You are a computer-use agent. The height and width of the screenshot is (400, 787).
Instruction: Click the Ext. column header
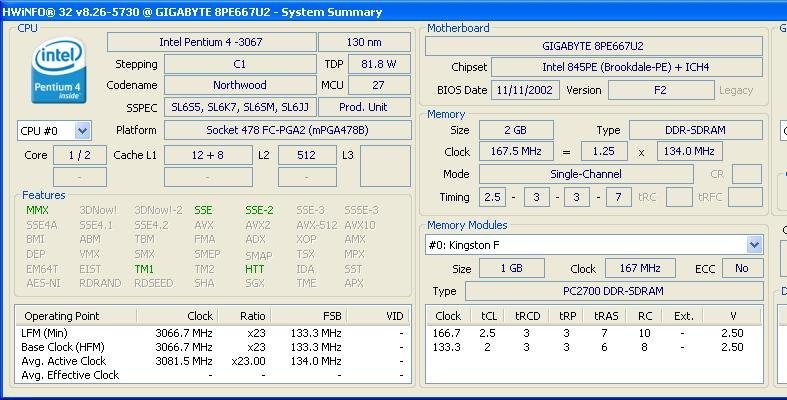point(683,316)
